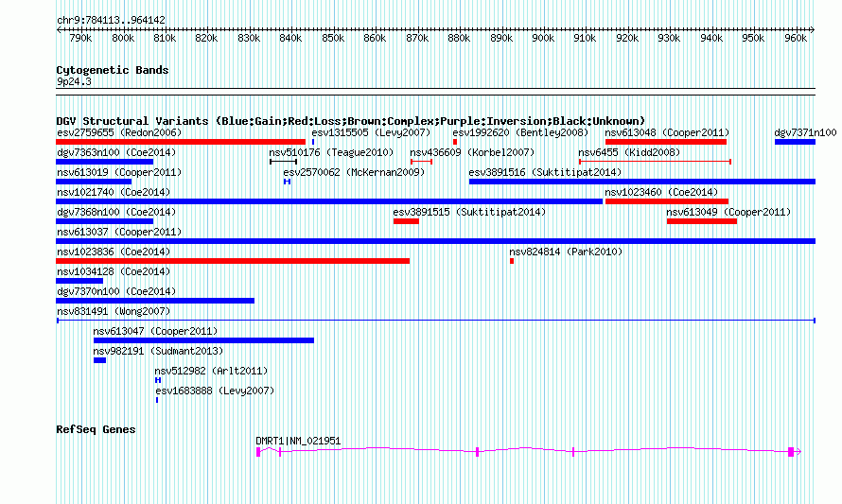Screen dimensions: 842x504
Task: Open nsv613019 (Cooper2011) variant
Action: [119, 172]
